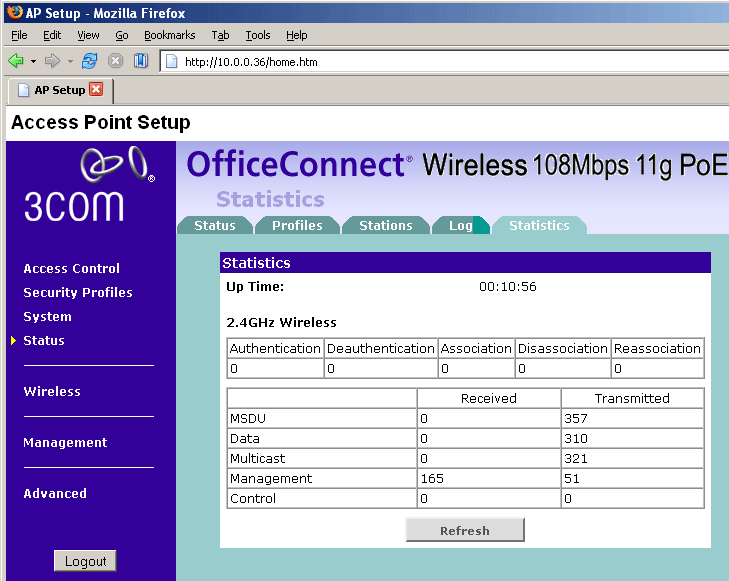Open the Tab menu

(x=220, y=35)
